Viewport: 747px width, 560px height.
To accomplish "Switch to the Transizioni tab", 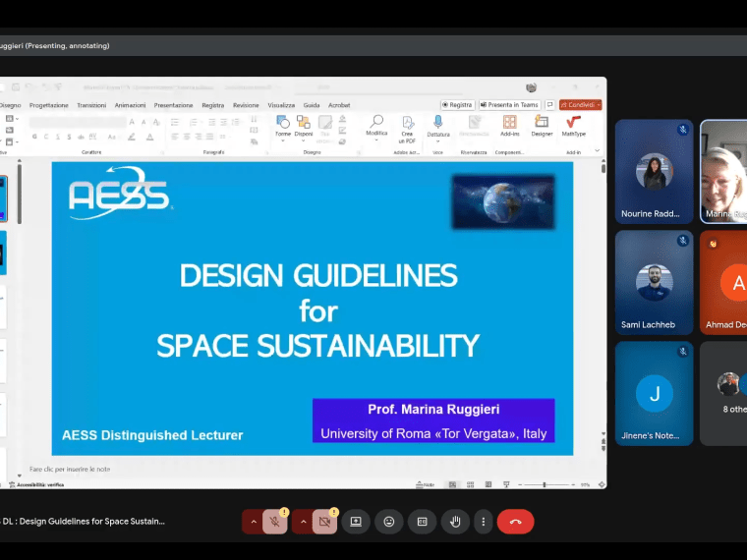I will pyautogui.click(x=92, y=105).
